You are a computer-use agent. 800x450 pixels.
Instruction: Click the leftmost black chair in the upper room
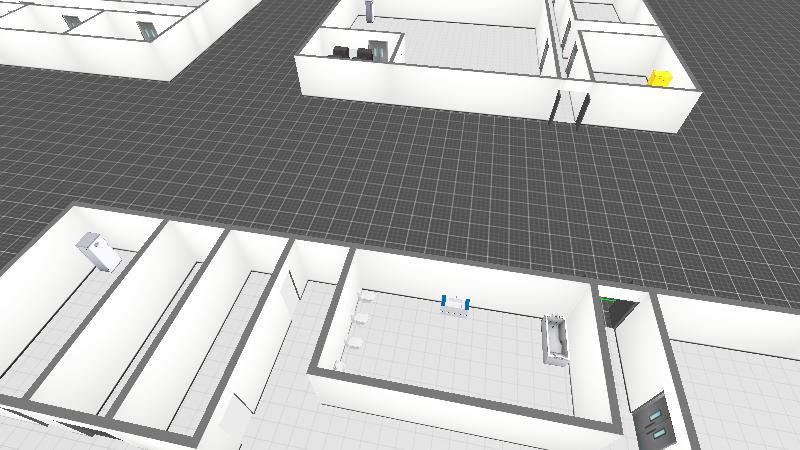click(342, 53)
